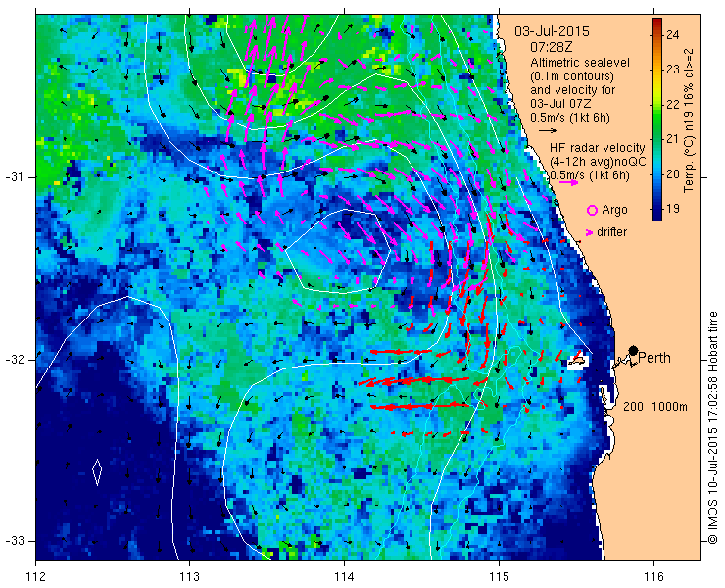Click the 22 label on the temperature colorbar

(673, 105)
